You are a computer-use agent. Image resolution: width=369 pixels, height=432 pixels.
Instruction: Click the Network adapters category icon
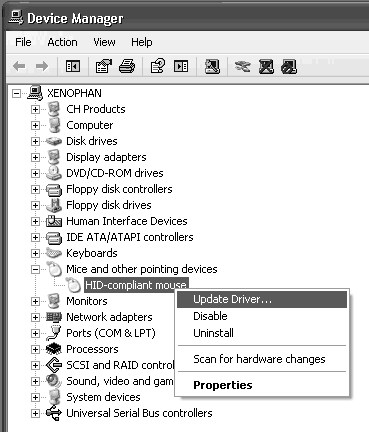tap(54, 317)
